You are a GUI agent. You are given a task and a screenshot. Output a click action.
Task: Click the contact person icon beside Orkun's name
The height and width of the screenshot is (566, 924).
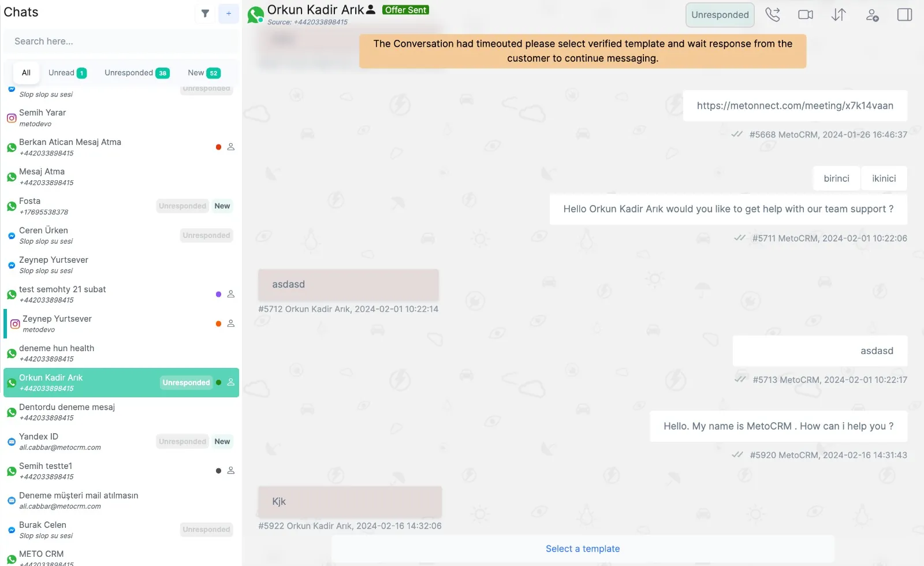(371, 9)
